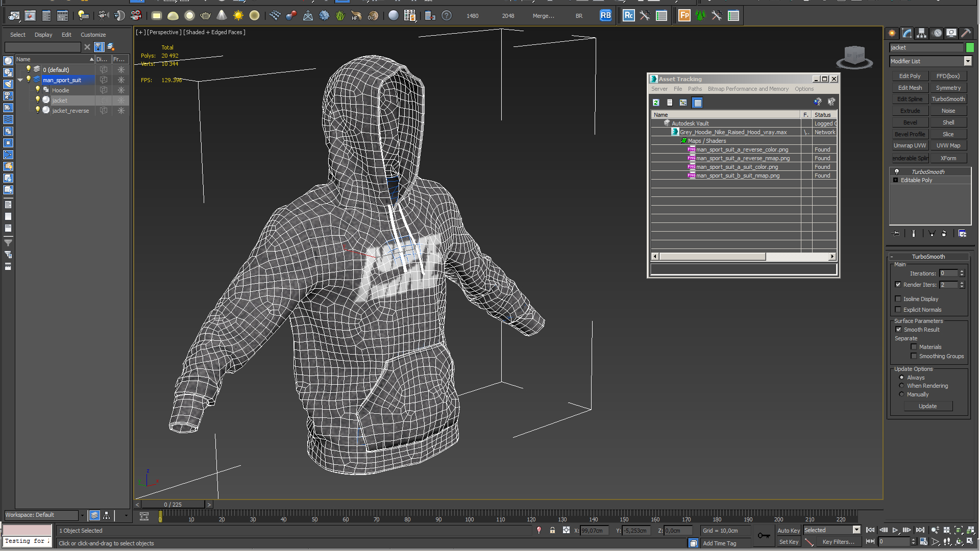The height and width of the screenshot is (551, 980).
Task: Click the Edit Poly modifier button
Action: tap(910, 76)
